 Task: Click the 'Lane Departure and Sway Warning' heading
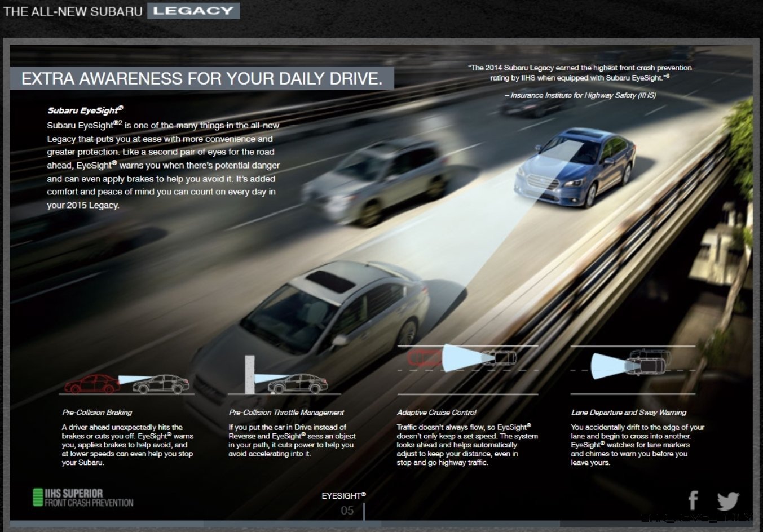point(629,413)
